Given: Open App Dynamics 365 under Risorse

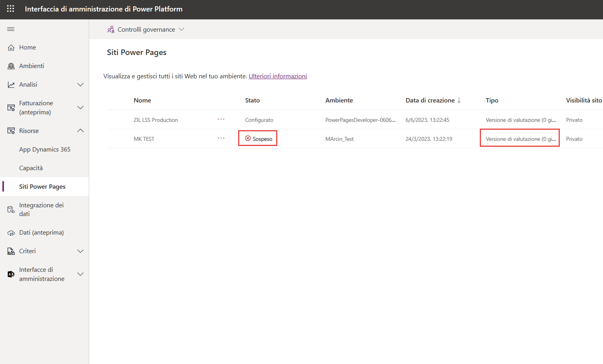Looking at the screenshot, I should pyautogui.click(x=44, y=150).
